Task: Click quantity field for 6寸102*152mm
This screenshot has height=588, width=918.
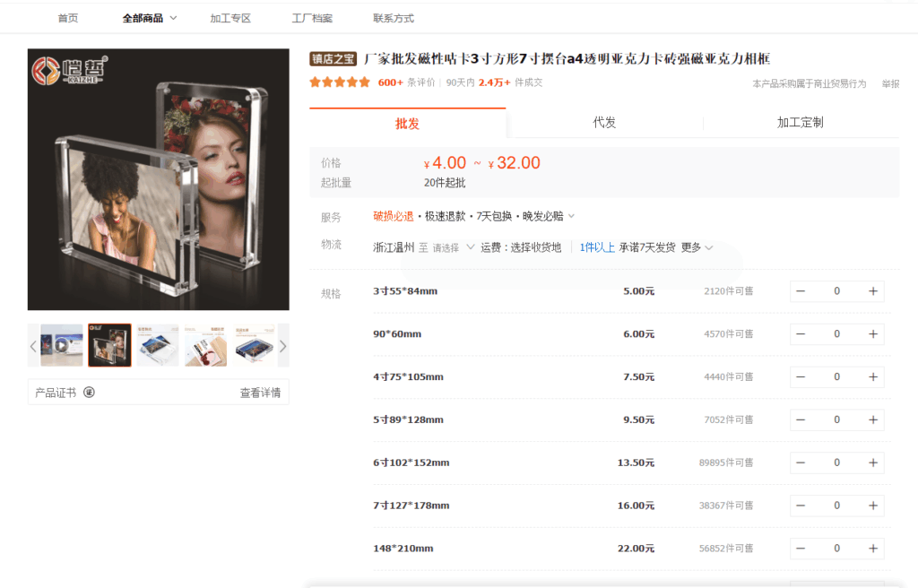Action: tap(836, 463)
